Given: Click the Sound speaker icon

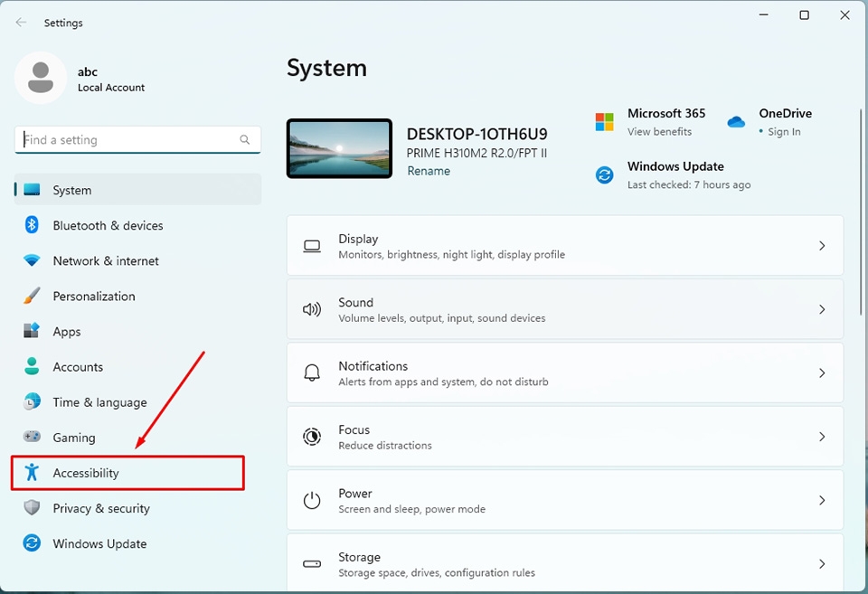Looking at the screenshot, I should [312, 308].
